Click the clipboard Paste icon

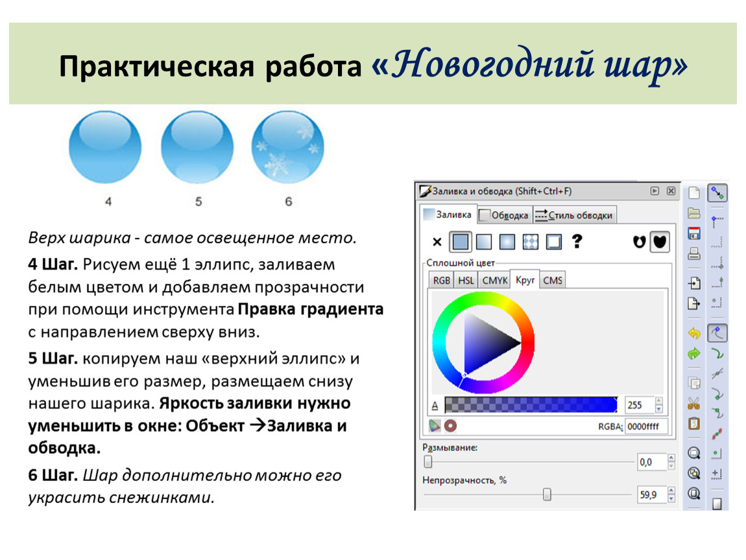coord(694,423)
